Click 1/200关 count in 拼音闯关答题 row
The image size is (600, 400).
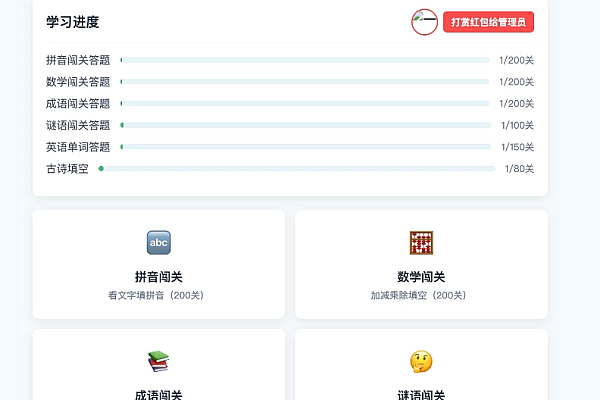pyautogui.click(x=517, y=60)
